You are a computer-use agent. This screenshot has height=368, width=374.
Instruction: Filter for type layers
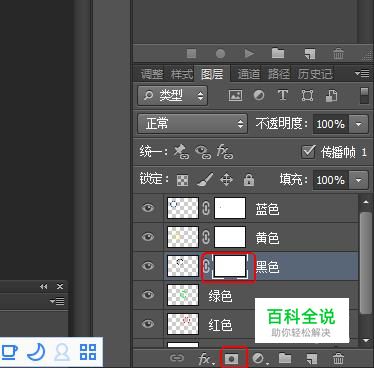pos(283,96)
